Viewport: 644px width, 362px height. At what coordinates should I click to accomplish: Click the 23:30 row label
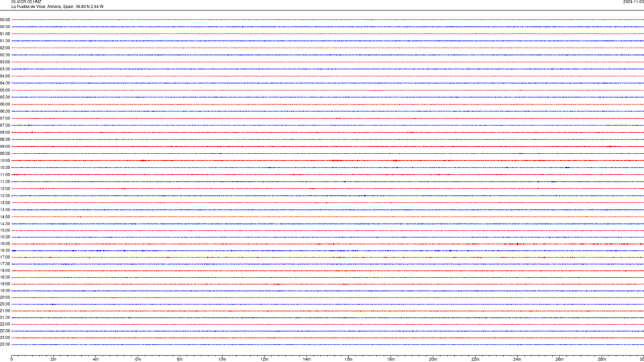click(5, 345)
